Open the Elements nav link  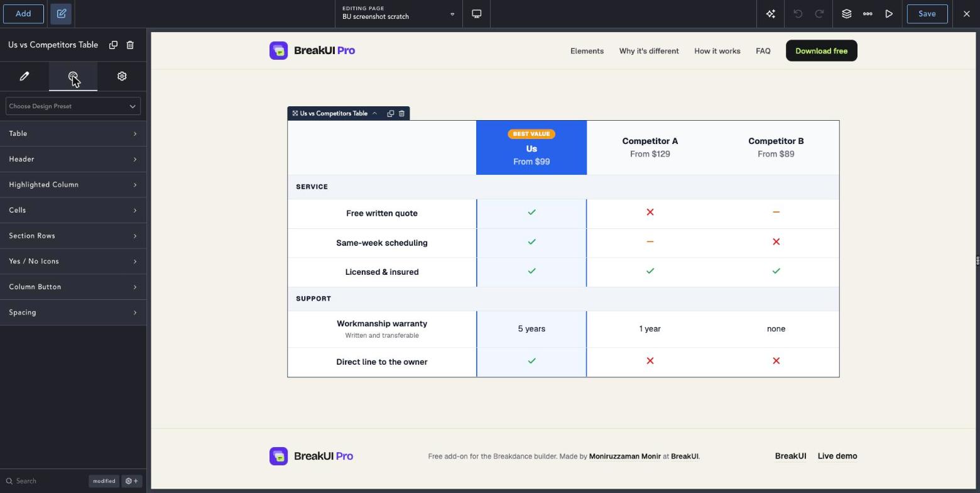[587, 51]
